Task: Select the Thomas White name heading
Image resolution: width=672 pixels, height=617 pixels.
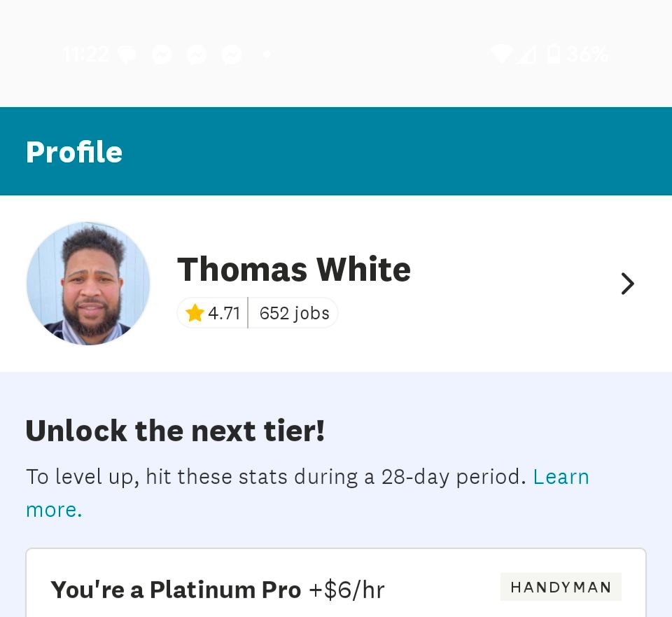Action: pos(294,269)
